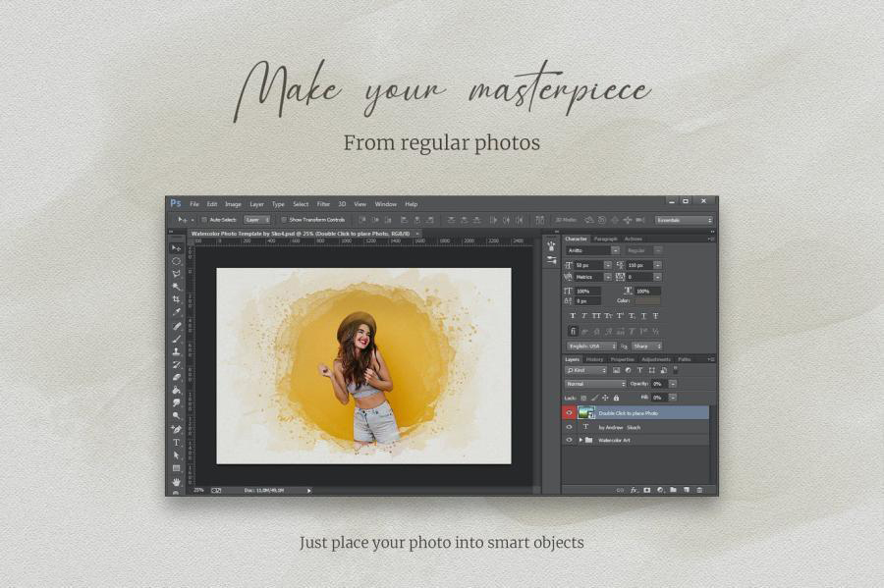Open the Normal blend mode dropdown
884x588 pixels.
[594, 384]
